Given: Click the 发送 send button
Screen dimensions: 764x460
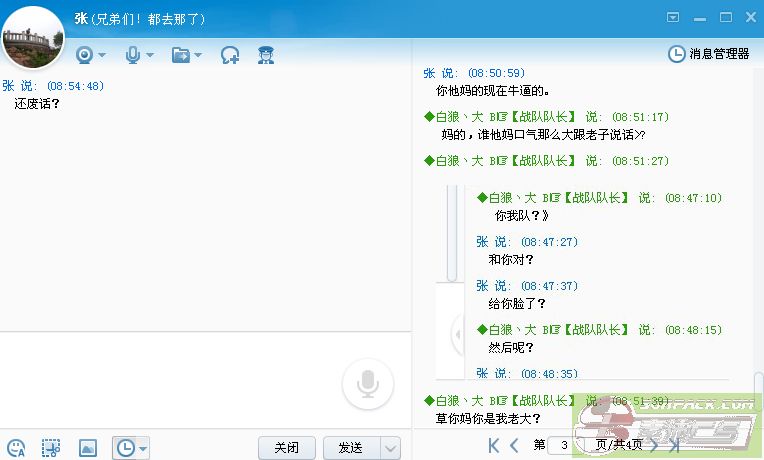Looking at the screenshot, I should [x=351, y=448].
